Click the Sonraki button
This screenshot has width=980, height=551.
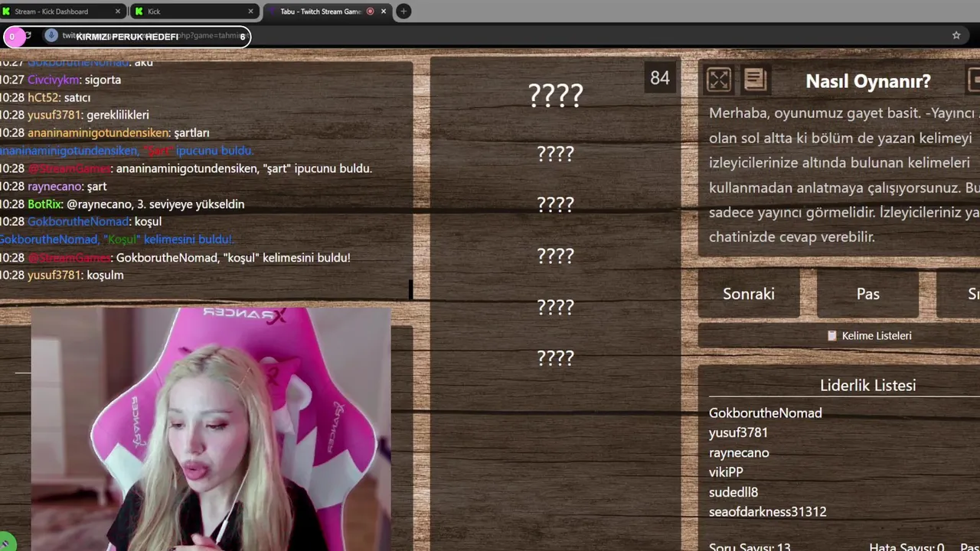pyautogui.click(x=749, y=294)
